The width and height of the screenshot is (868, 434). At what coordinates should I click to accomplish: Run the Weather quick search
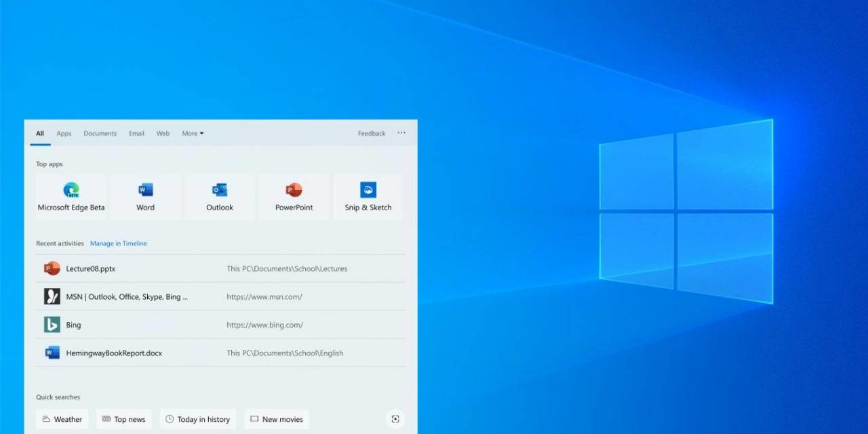click(x=62, y=419)
